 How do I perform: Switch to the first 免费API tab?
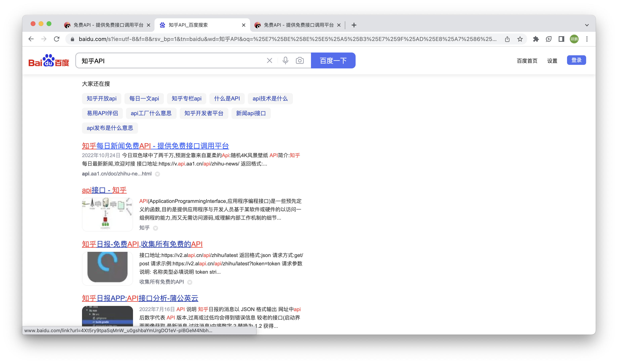point(107,25)
